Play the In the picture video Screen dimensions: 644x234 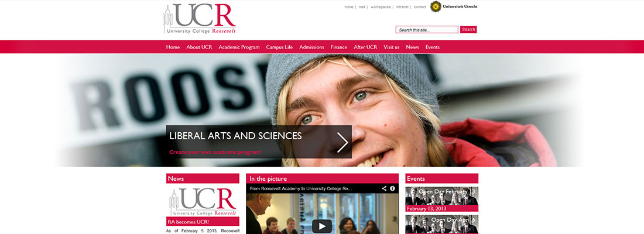322,226
